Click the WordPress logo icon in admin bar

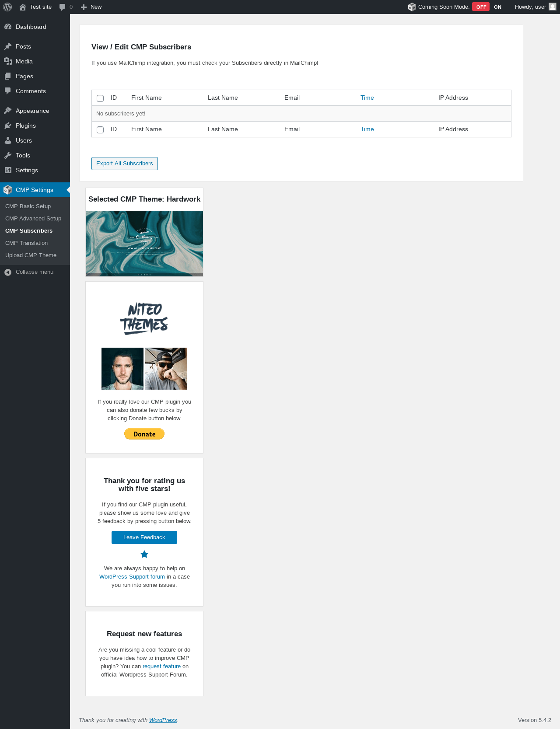point(7,7)
